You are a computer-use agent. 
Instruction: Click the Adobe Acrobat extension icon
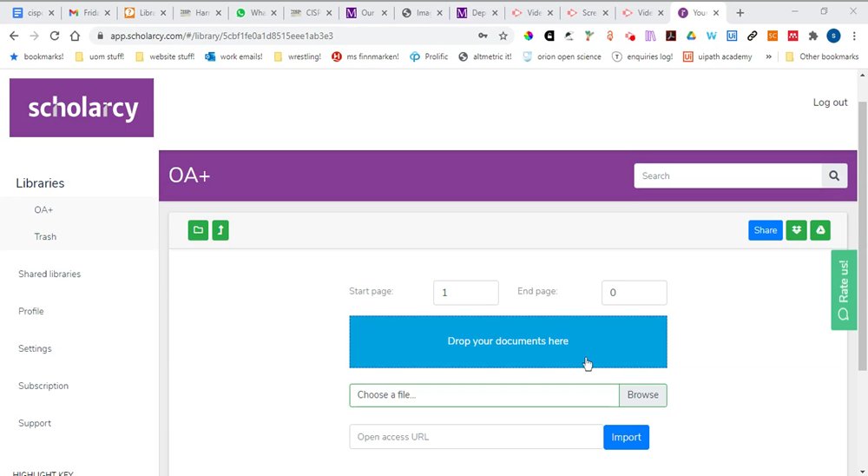[x=671, y=36]
